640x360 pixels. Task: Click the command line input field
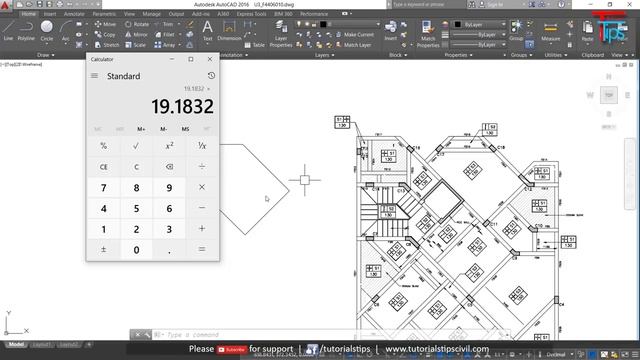click(x=331, y=335)
